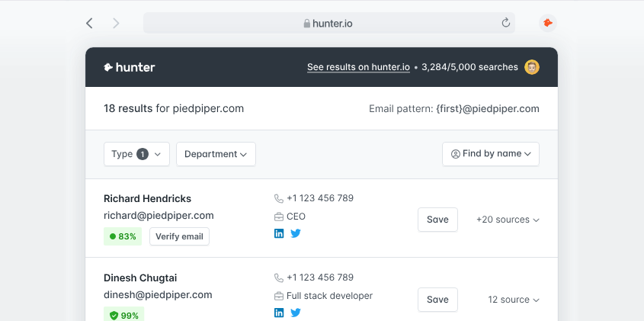Screen dimensions: 644x321
Task: Open Dinesh Chugtai's LinkedIn icon
Action: (279, 313)
